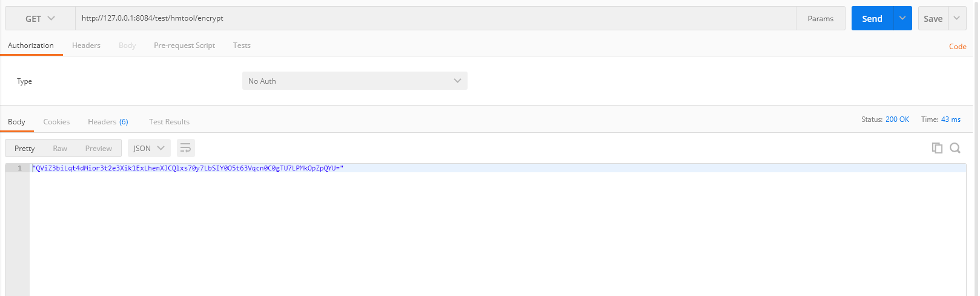Open the JSON format dropdown
Viewport: 980px width, 296px height.
[149, 148]
